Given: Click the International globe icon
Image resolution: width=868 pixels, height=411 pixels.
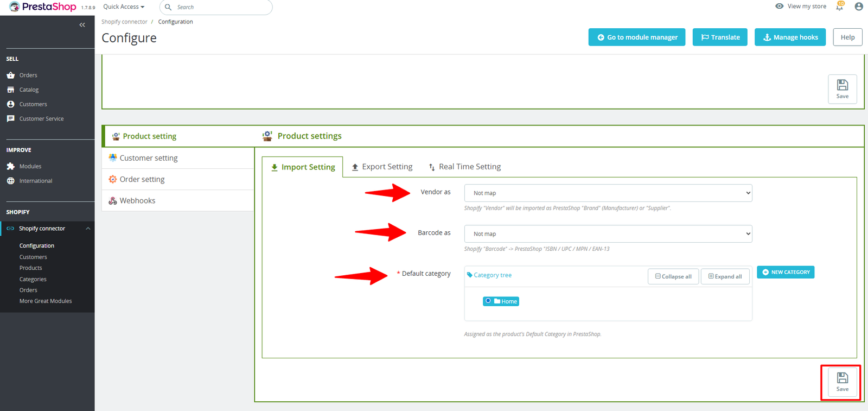Looking at the screenshot, I should pyautogui.click(x=11, y=181).
